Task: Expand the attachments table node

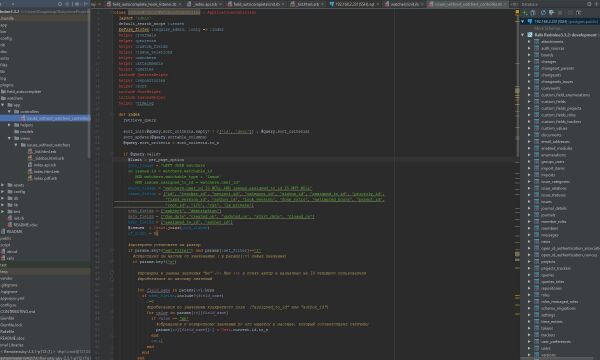Action: [x=530, y=41]
